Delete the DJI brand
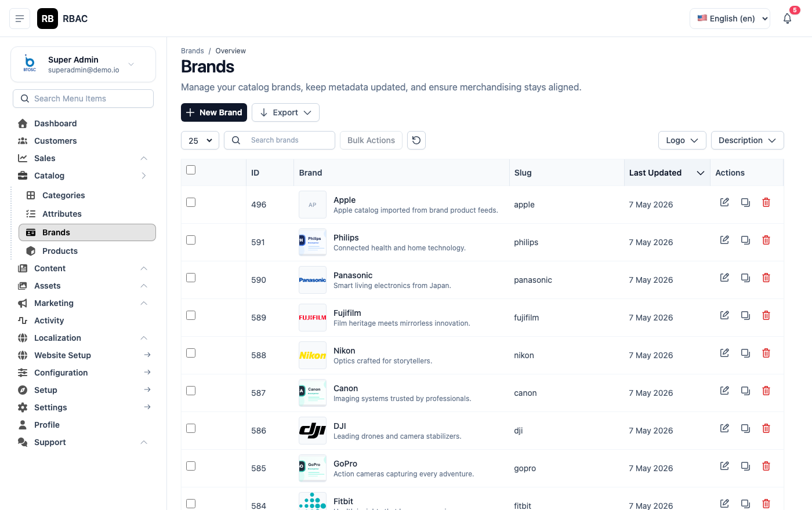The height and width of the screenshot is (510, 812). [x=766, y=428]
